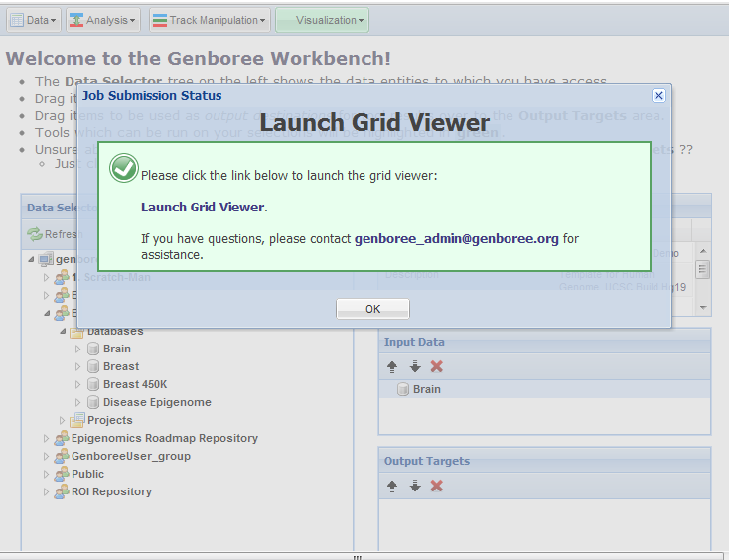Viewport: 729px width, 560px height.
Task: Click the Input Data move up arrow
Action: [x=392, y=366]
